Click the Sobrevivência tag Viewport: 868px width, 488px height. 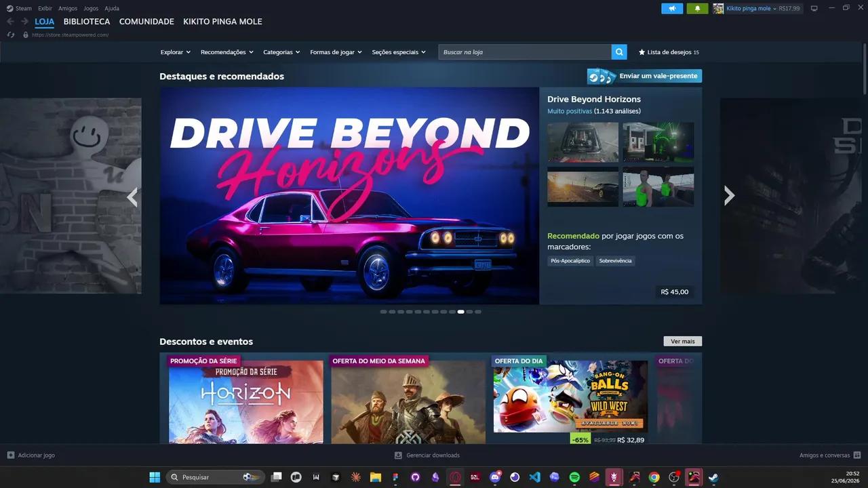615,261
